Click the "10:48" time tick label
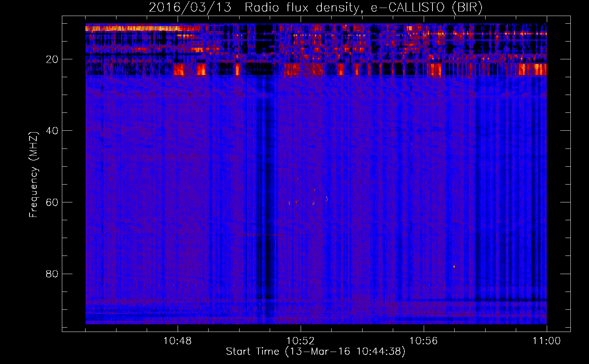This screenshot has height=364, width=589. (x=177, y=341)
